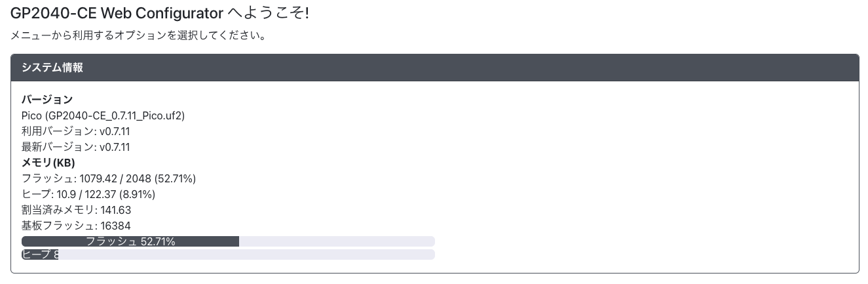Click the empty part of flash progress bar

[337, 241]
